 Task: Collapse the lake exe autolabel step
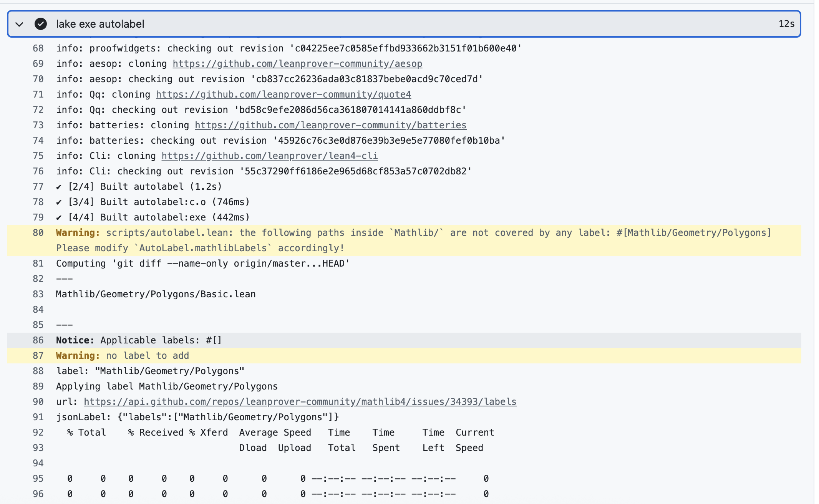tap(19, 24)
